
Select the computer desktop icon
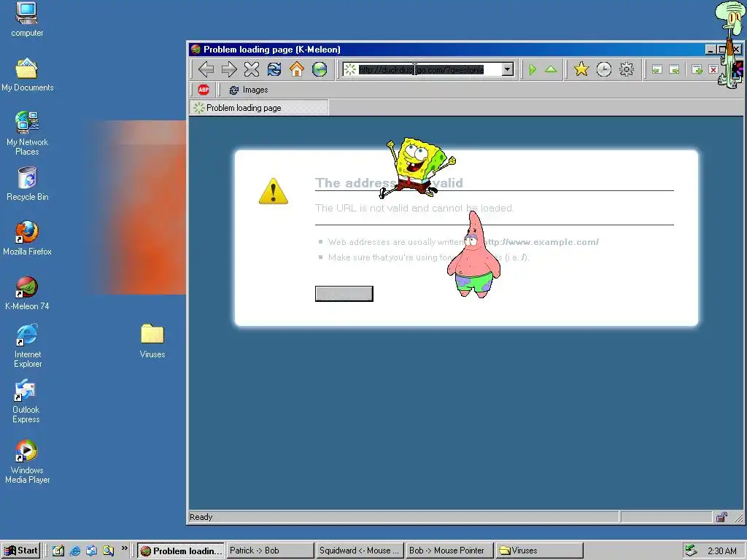(27, 20)
